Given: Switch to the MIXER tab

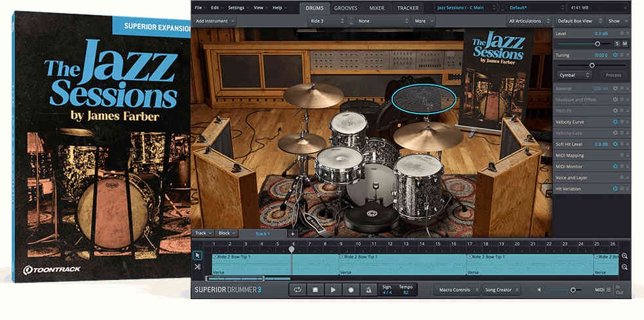Looking at the screenshot, I should [377, 8].
